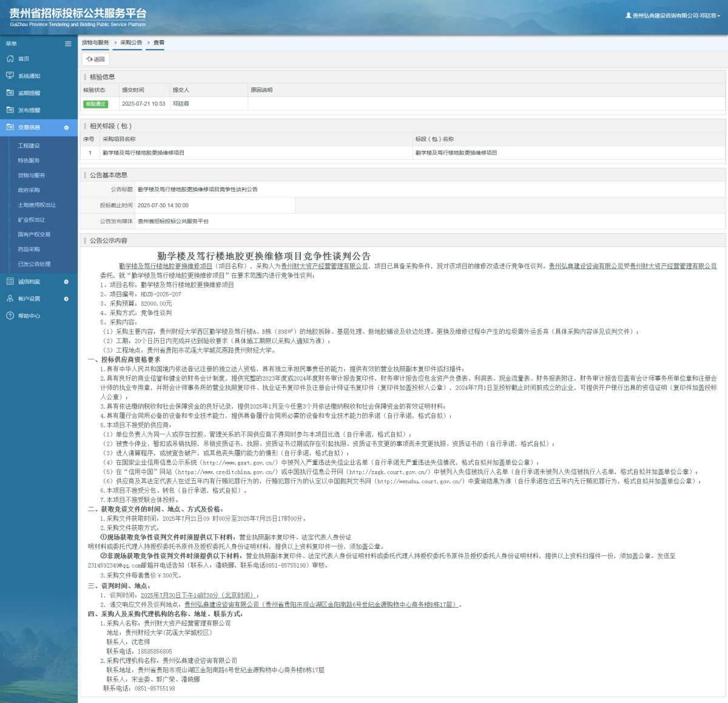Click the wenshu.court.gov.cn URL text
Viewport: 728px width, 703px height.
[x=420, y=481]
